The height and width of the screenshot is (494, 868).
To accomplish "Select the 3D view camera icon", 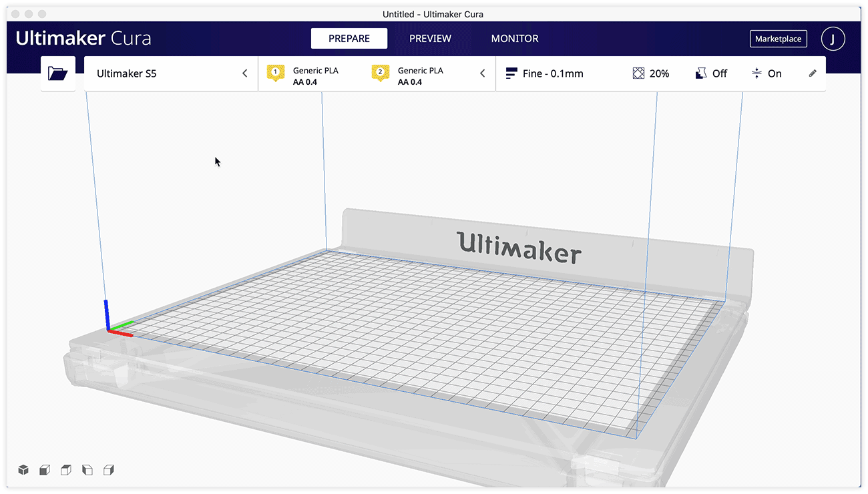I will click(x=23, y=470).
